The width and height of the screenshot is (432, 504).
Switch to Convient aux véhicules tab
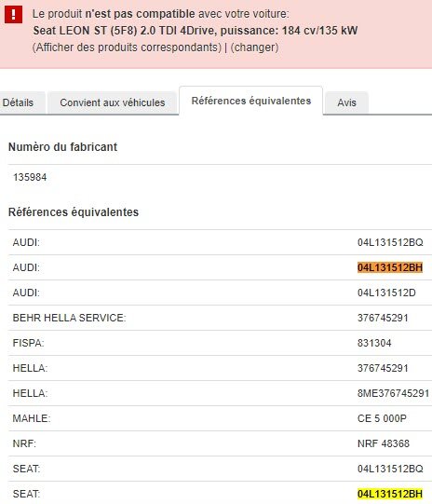pos(113,102)
